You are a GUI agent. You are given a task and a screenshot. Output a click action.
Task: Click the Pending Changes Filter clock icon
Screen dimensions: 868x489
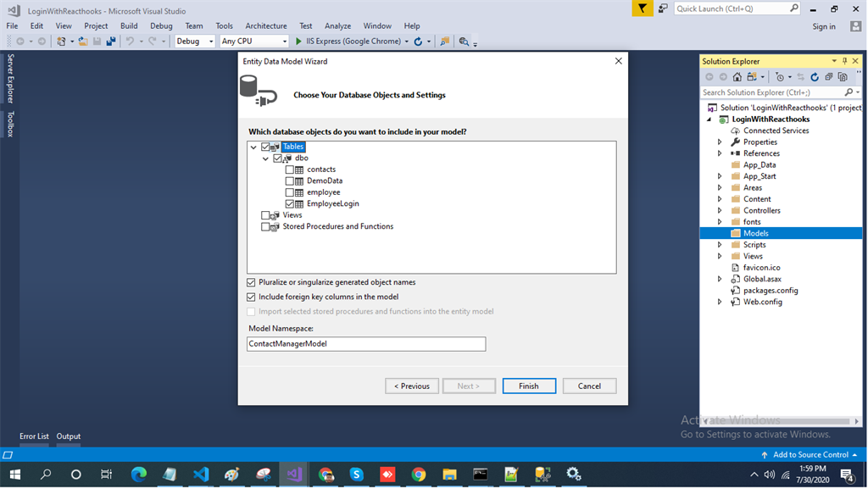click(x=780, y=77)
